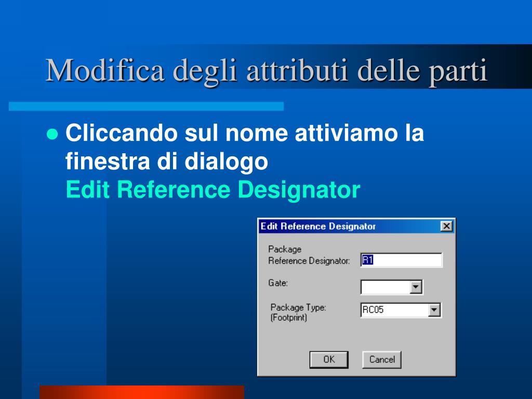Viewport: 532px width, 399px height.
Task: Click inside the empty Gate combo box
Action: pos(385,287)
